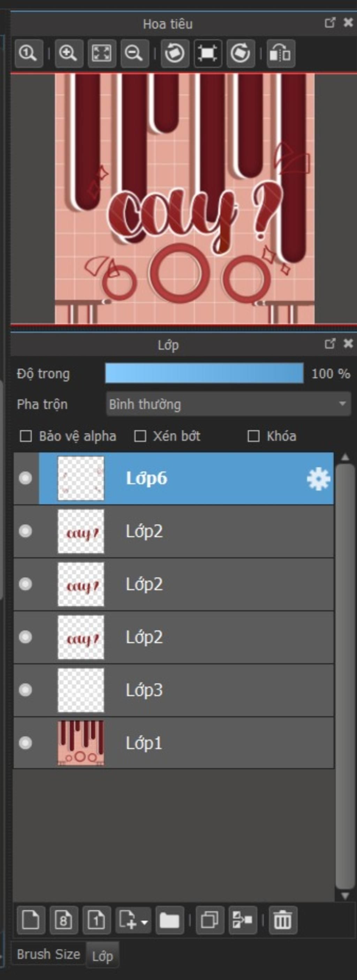357x980 pixels.
Task: Tick the Xén bớt checkbox
Action: point(140,436)
